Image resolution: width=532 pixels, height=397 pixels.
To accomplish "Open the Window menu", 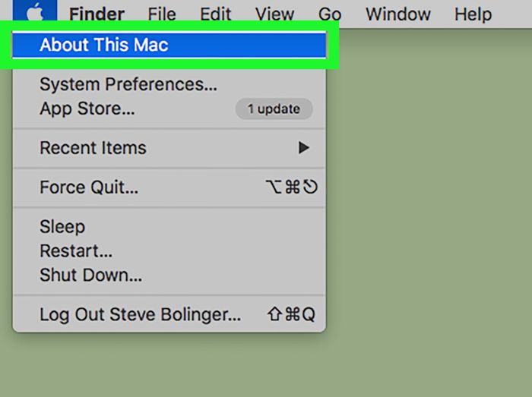I will point(398,14).
